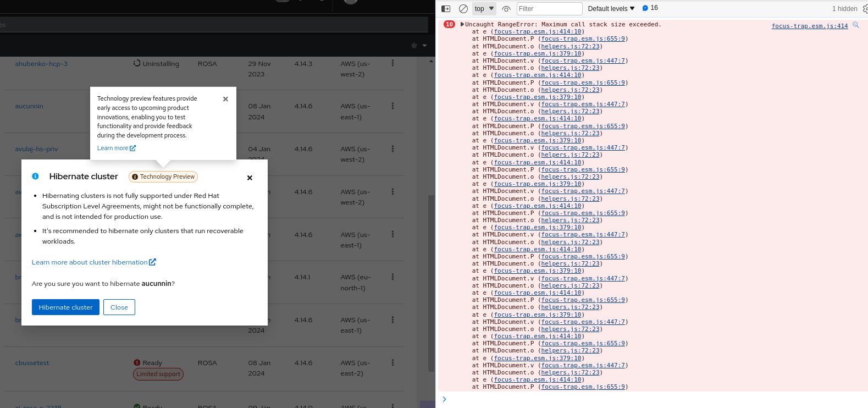
Task: Expand the Uncaught RangeError message triangle
Action: tap(462, 24)
